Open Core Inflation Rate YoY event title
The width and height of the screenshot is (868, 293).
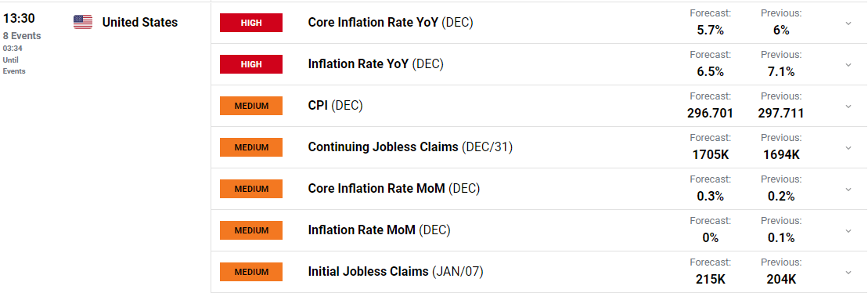pyautogui.click(x=391, y=23)
